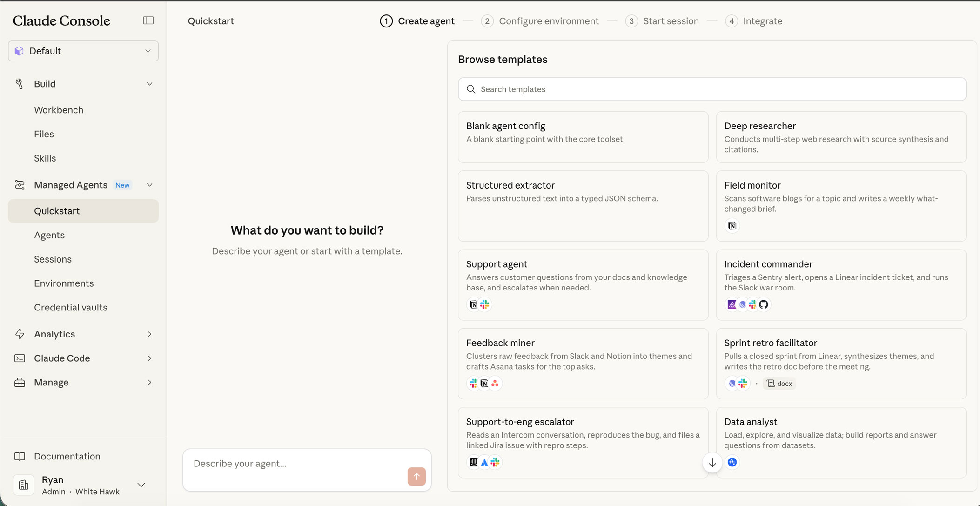Open Ryan account menu chevron

(x=141, y=485)
